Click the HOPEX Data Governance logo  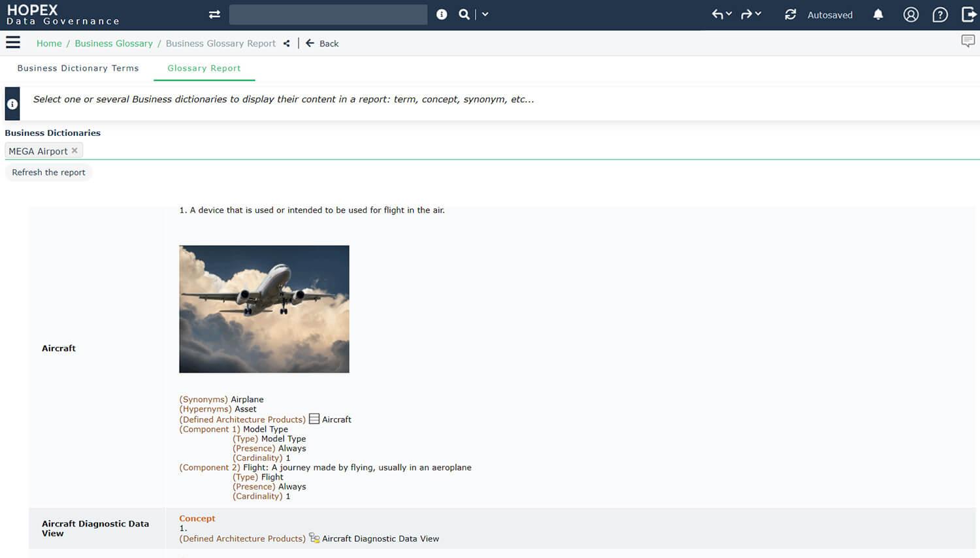click(x=63, y=14)
